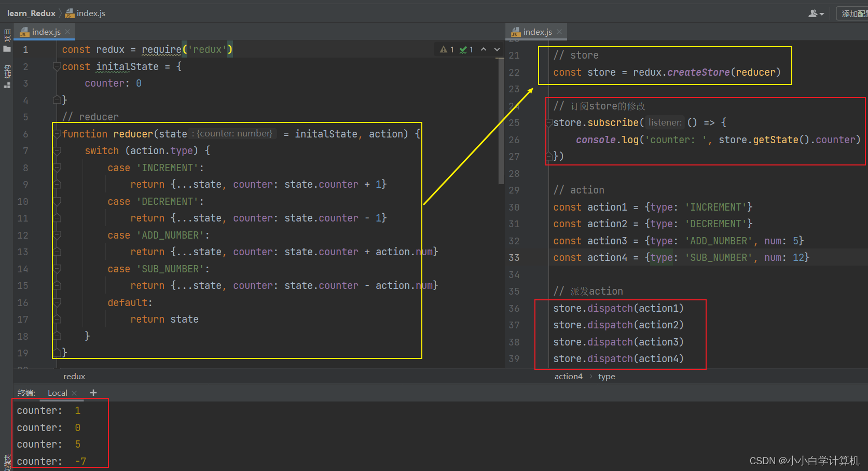Collapse the DECREMENT case fold on line 10
This screenshot has width=868, height=471.
[x=57, y=201]
